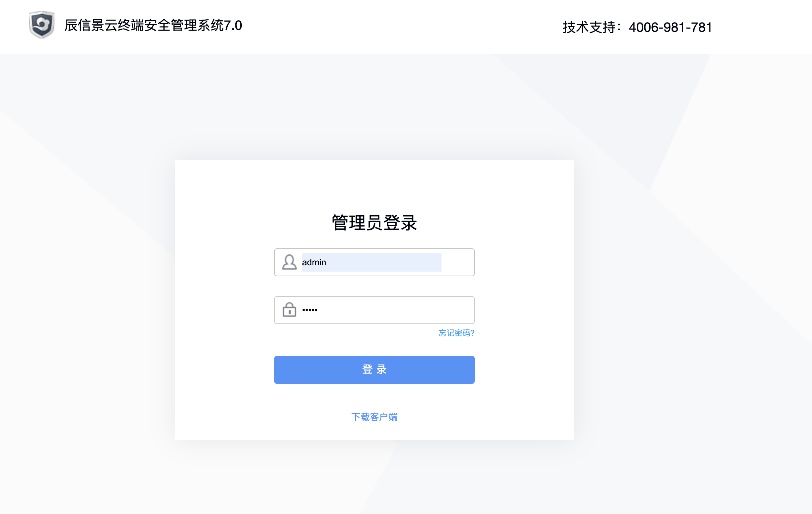Click empty space right of password dots

pyautogui.click(x=394, y=310)
